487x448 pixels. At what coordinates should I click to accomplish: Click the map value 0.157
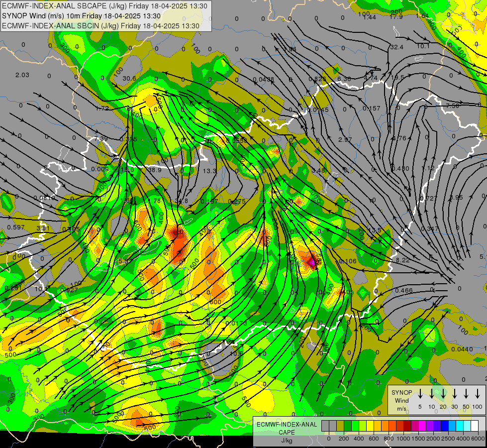coord(372,108)
